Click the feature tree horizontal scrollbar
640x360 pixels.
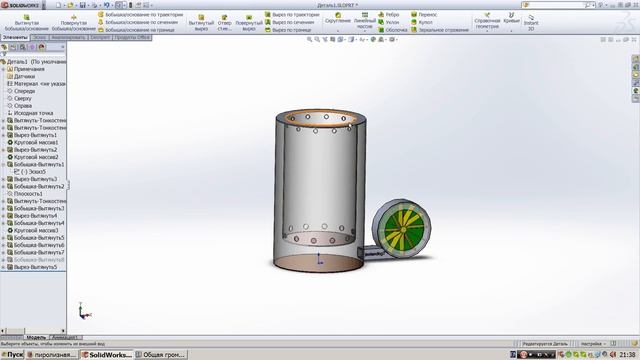[33, 331]
